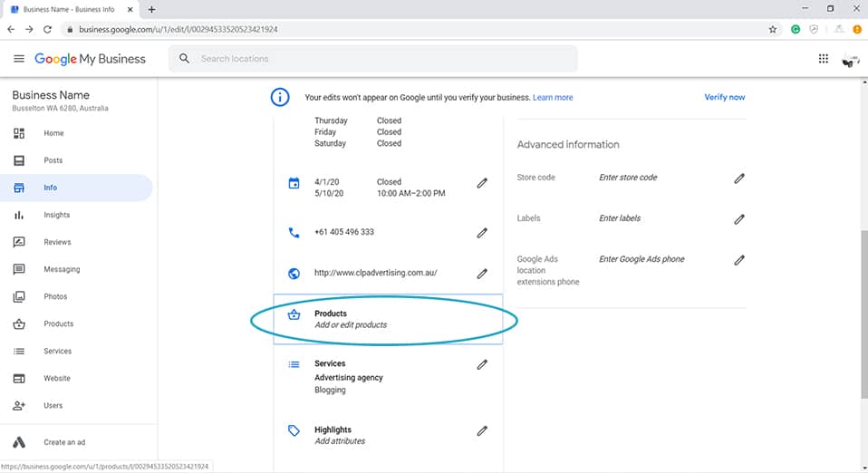Click the Google apps grid icon
The image size is (868, 473).
(x=824, y=59)
